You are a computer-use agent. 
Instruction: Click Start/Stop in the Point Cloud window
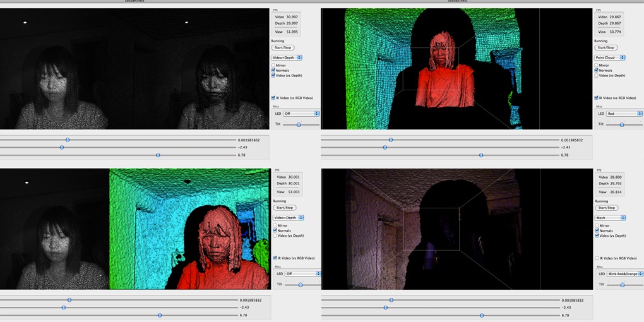point(605,47)
